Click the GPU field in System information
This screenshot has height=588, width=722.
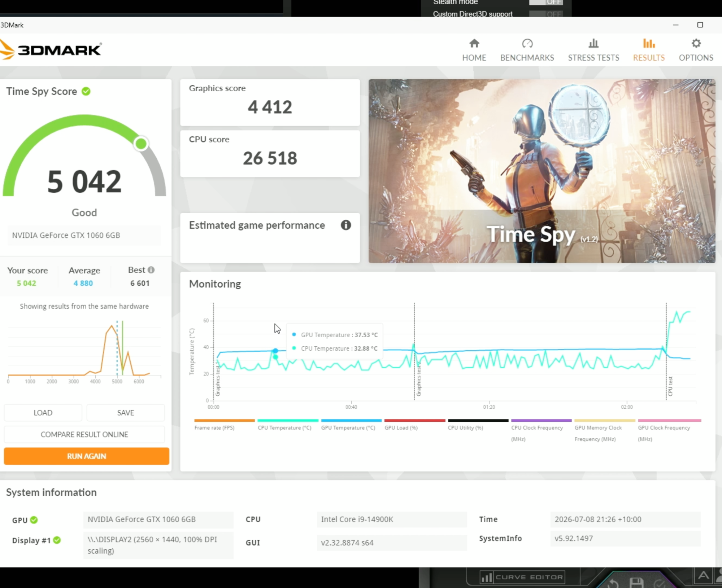tap(158, 519)
